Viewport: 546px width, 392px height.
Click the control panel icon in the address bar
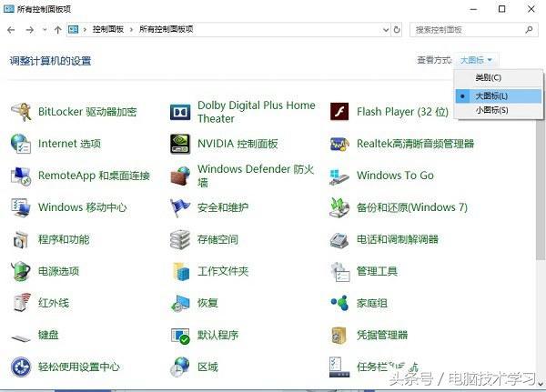click(x=73, y=30)
